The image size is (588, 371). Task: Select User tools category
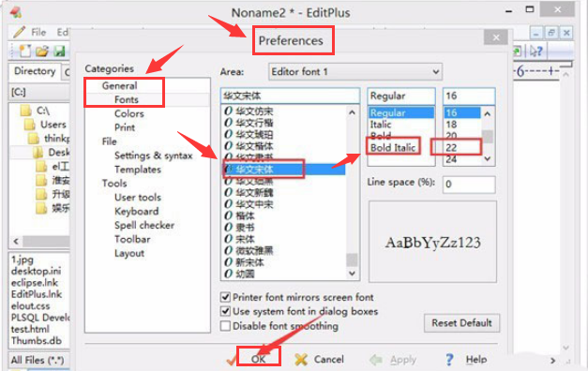coord(138,197)
